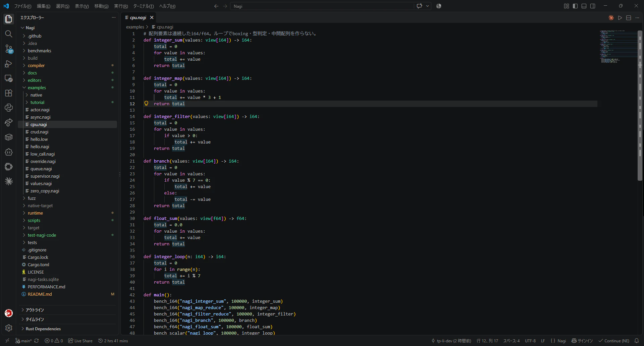
Task: Click the main* branch indicator
Action: [23, 341]
